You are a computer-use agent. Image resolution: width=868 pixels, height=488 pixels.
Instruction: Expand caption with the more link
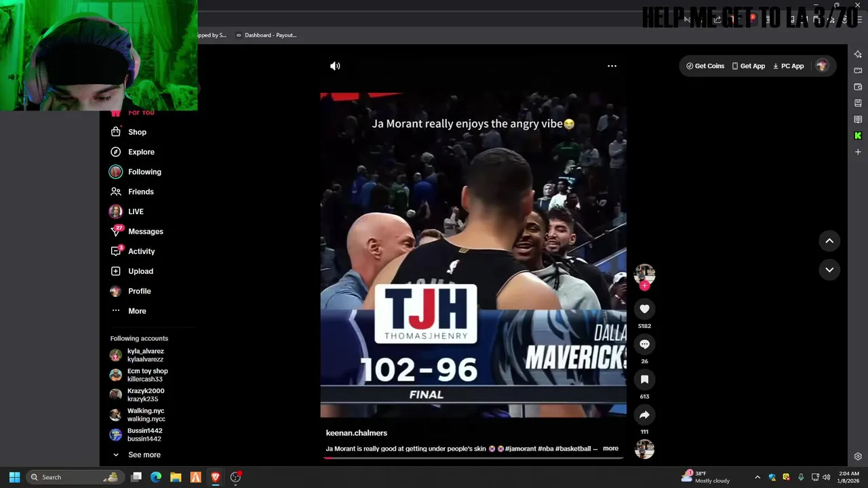[610, 449]
